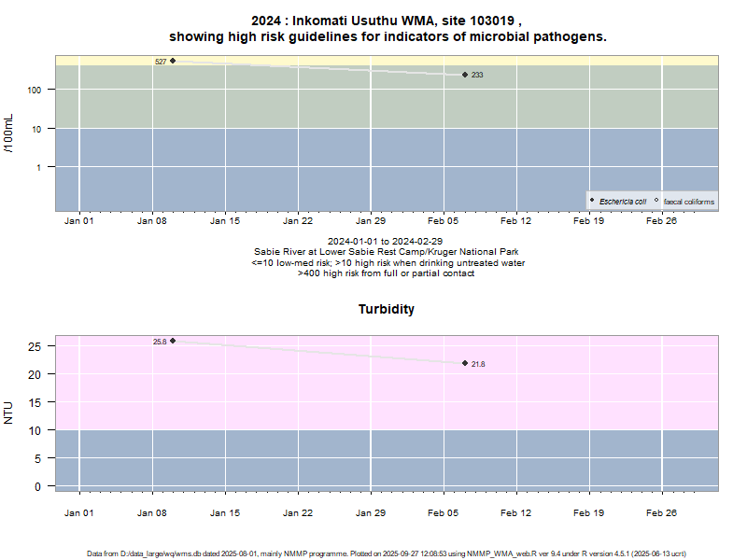This screenshot has height=560, width=747.
Task: Select the turbidity data point at 21.8
Action: (465, 363)
